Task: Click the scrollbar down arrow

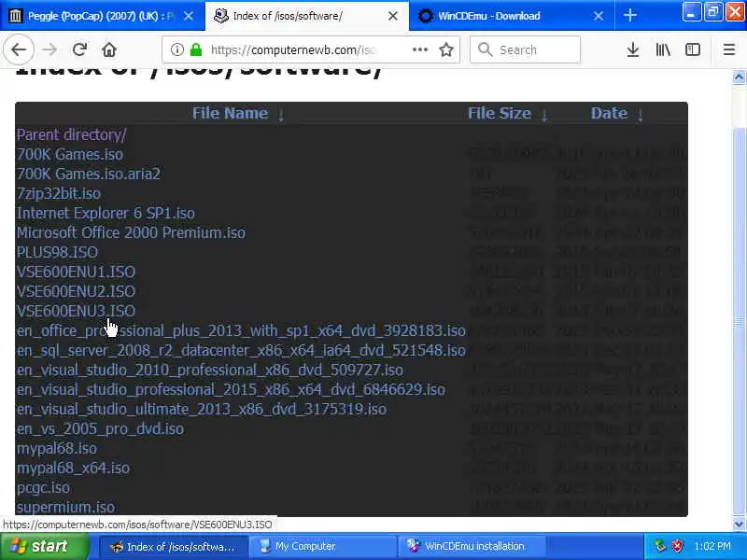Action: (739, 525)
